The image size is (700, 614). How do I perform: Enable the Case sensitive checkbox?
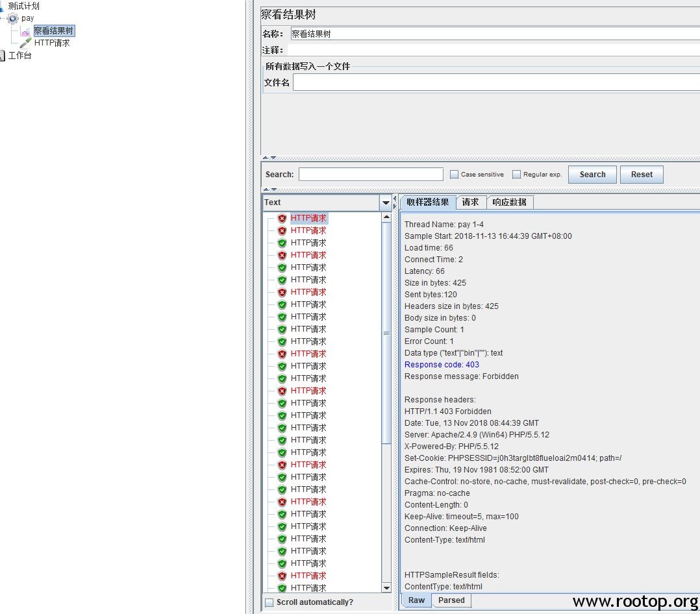tap(455, 175)
